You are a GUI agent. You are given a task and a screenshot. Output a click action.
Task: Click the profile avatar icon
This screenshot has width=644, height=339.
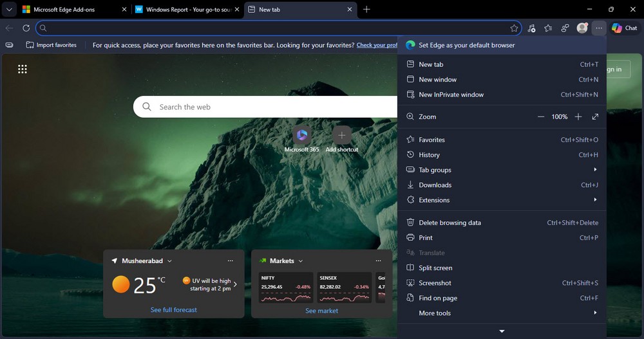point(582,28)
